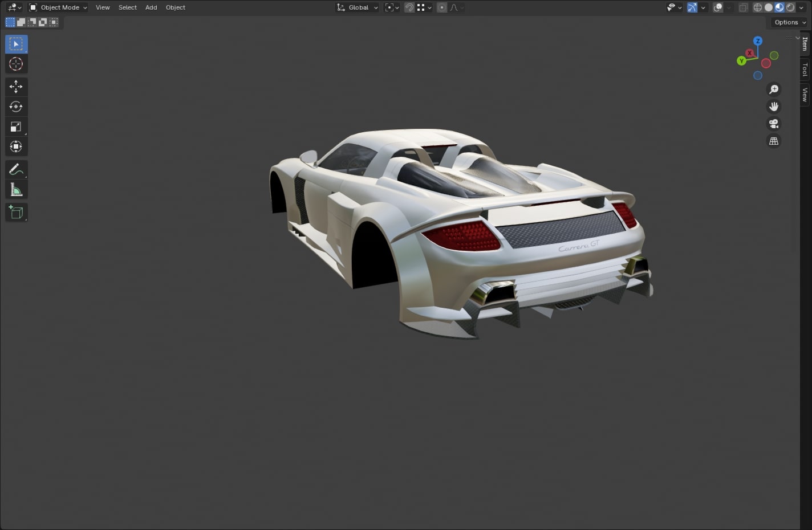Viewport: 812px width, 530px height.
Task: Toggle snapping magnet button
Action: (409, 7)
